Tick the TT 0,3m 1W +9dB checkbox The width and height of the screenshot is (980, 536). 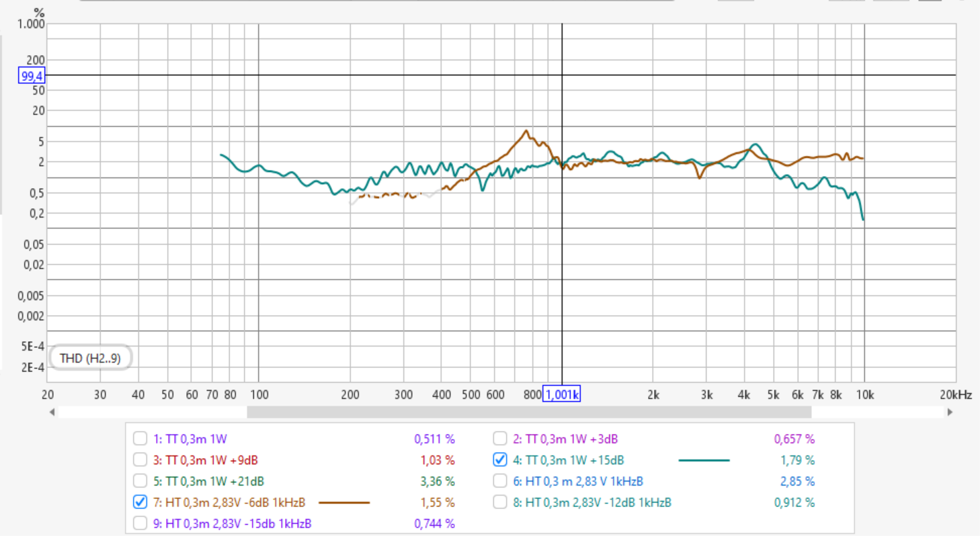pyautogui.click(x=140, y=460)
